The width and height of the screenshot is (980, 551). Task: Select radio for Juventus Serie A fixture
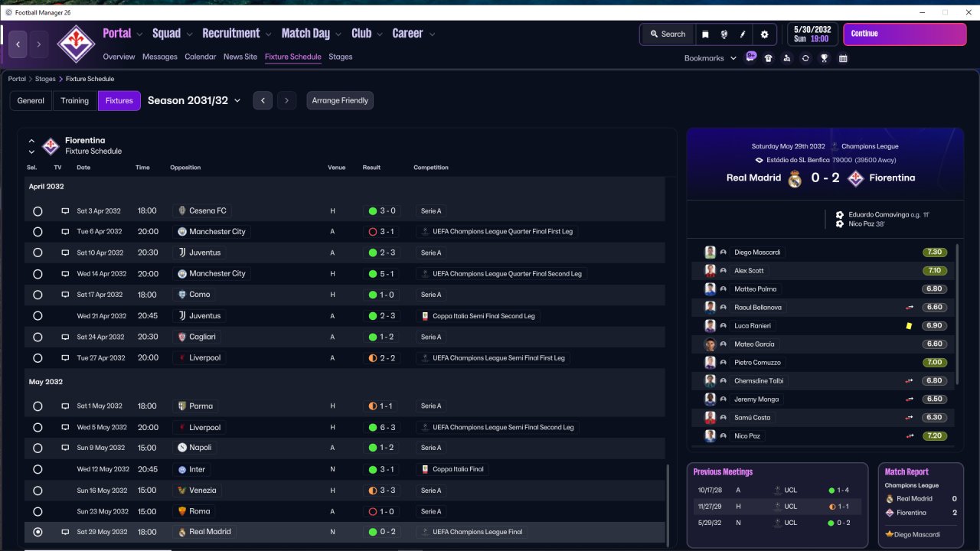pyautogui.click(x=38, y=253)
